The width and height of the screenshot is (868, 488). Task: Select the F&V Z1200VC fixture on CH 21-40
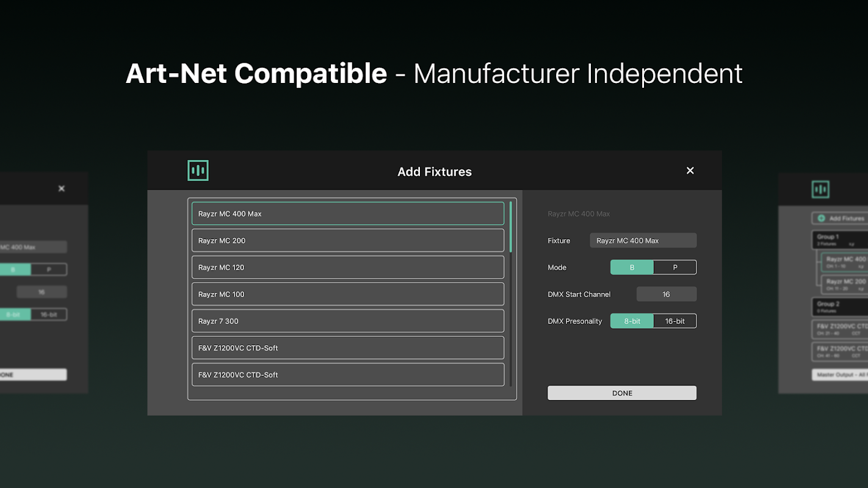tap(840, 329)
